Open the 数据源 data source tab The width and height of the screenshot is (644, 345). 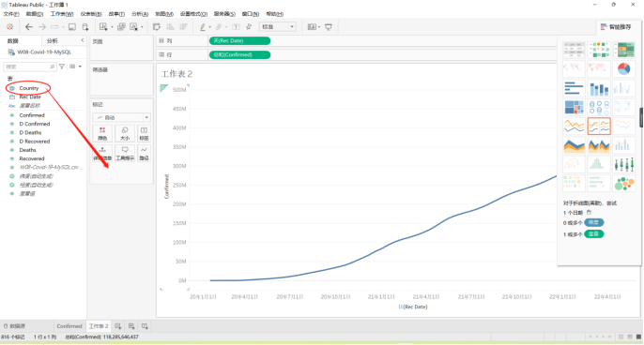(15, 326)
